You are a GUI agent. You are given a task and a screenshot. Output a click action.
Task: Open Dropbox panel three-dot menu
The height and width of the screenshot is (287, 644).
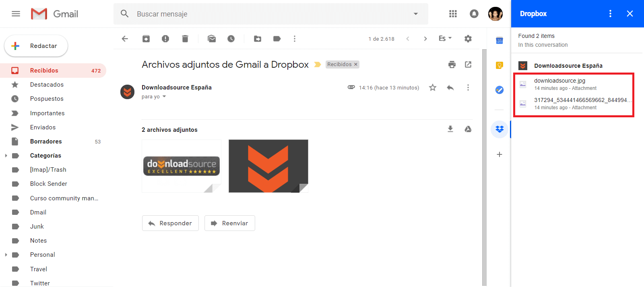pos(610,14)
